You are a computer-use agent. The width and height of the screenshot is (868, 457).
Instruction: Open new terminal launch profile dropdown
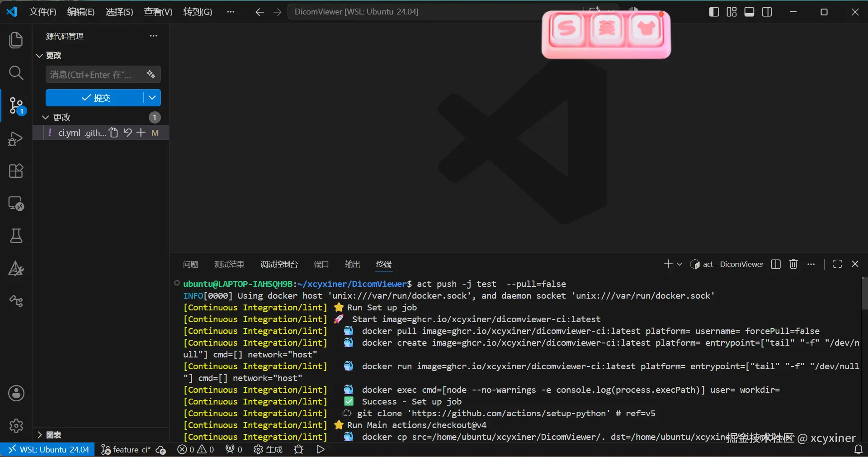click(679, 264)
